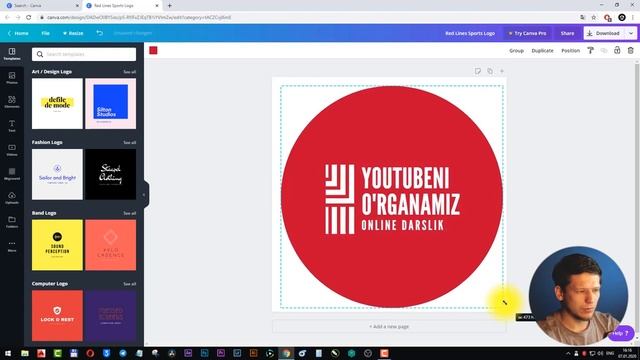Click the Opera icon in taskbar
Screen dimensions: 640x360
pos(90,353)
